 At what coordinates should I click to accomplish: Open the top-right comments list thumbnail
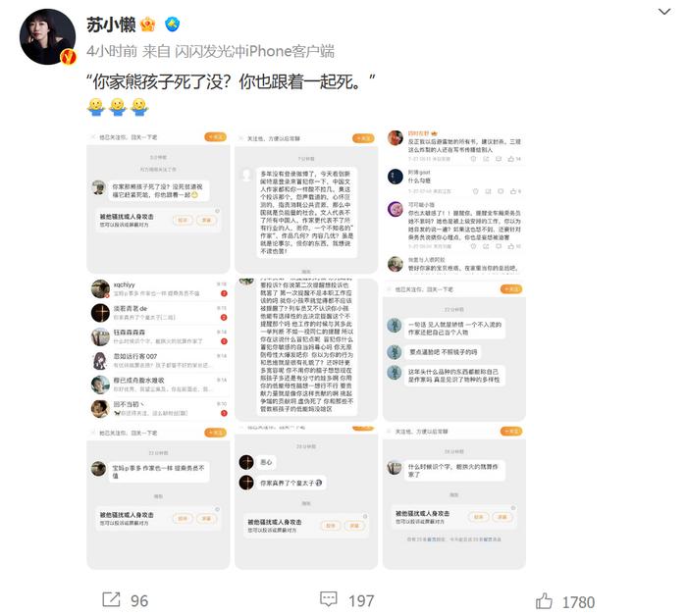tap(454, 202)
